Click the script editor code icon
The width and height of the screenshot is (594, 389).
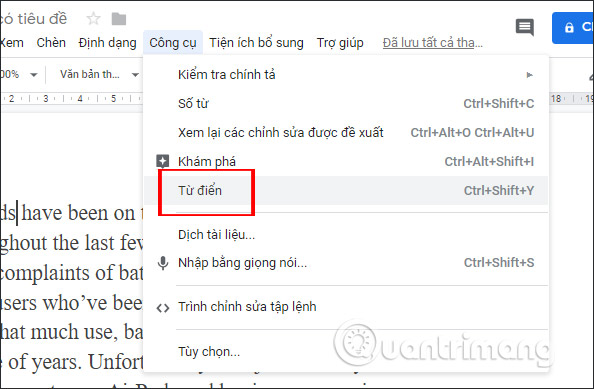tap(163, 308)
